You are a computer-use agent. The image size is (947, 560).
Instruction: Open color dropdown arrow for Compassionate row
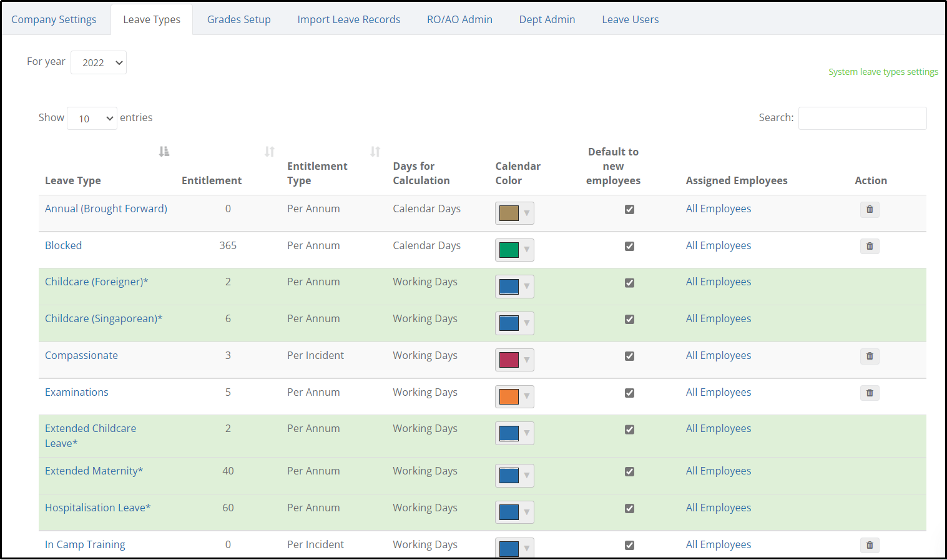[x=527, y=360]
